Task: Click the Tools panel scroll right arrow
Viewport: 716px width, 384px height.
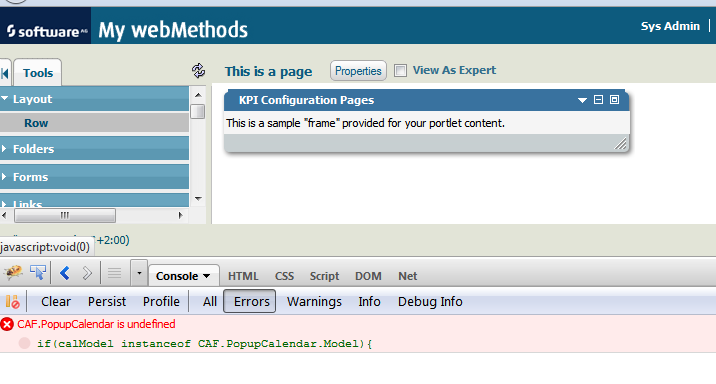Action: click(181, 215)
